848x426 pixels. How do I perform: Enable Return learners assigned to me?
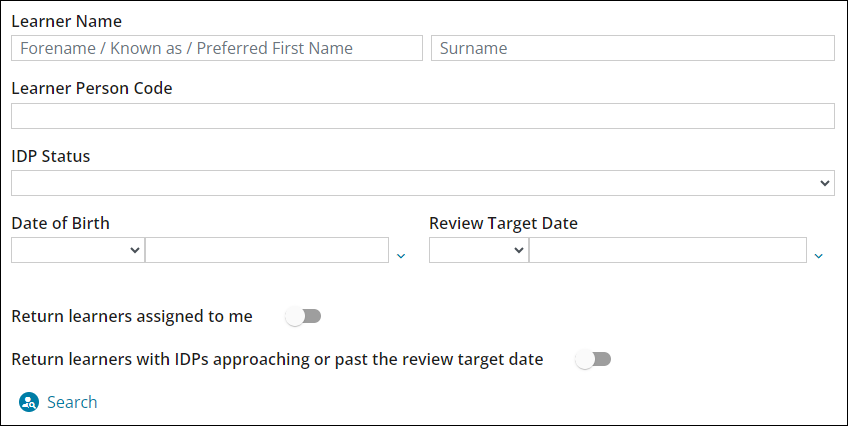pyautogui.click(x=303, y=317)
